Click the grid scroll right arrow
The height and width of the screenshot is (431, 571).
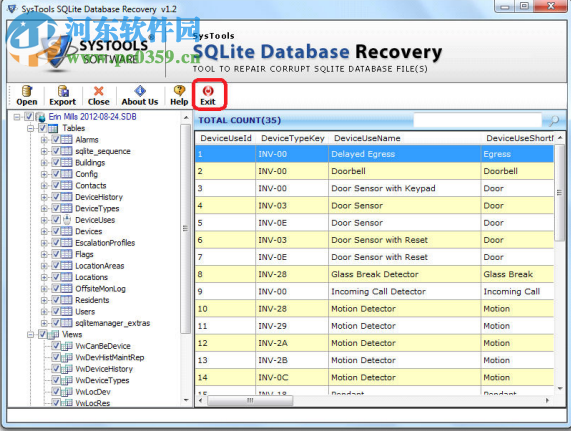click(547, 400)
